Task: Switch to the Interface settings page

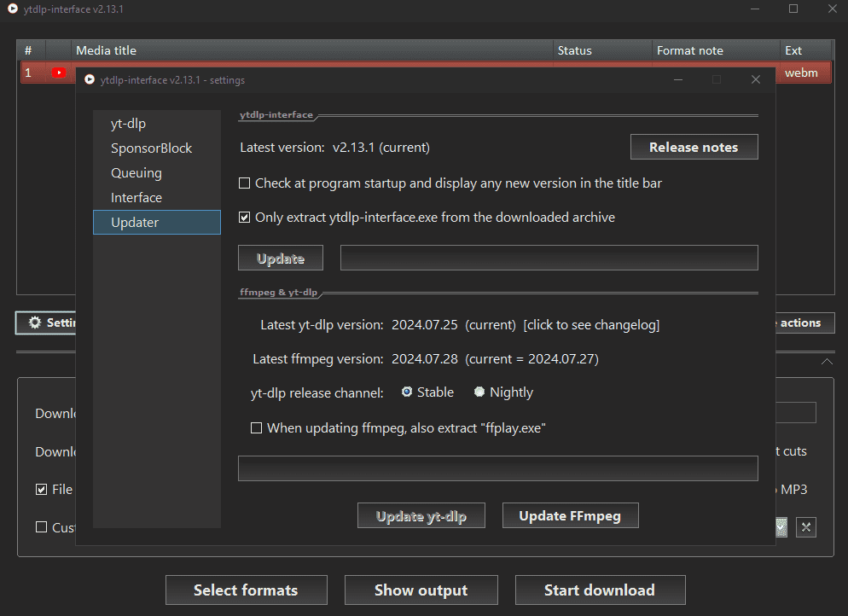Action: 157,197
